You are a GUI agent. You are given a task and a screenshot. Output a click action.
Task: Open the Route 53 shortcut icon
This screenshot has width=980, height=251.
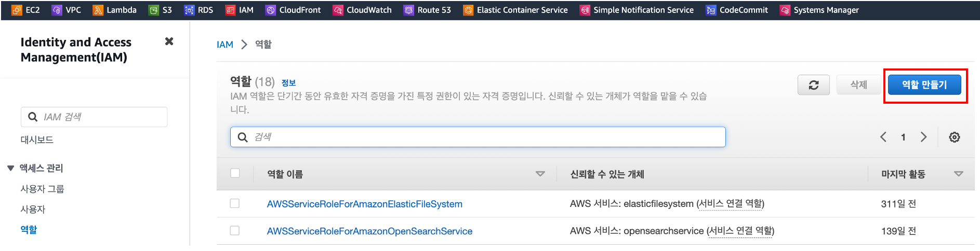[409, 10]
